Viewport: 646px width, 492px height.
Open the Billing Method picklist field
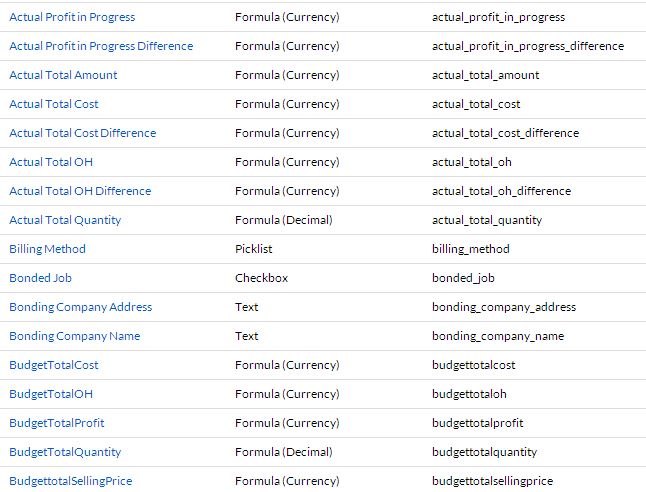47,249
